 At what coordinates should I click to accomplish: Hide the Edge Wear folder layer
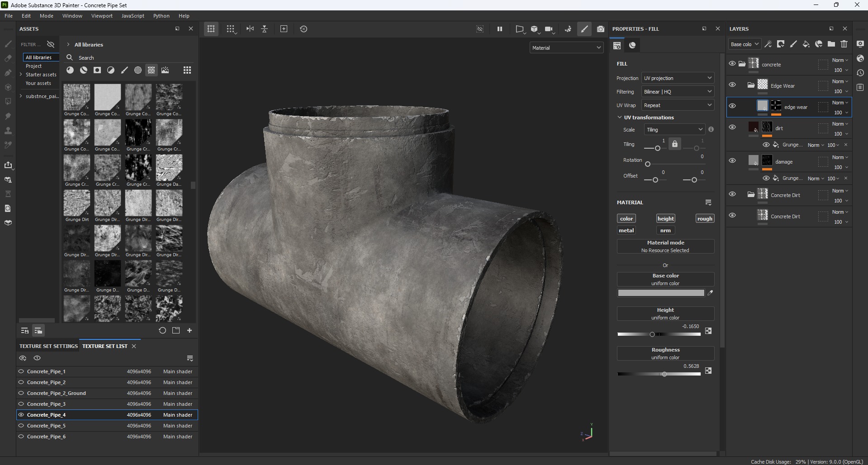732,85
